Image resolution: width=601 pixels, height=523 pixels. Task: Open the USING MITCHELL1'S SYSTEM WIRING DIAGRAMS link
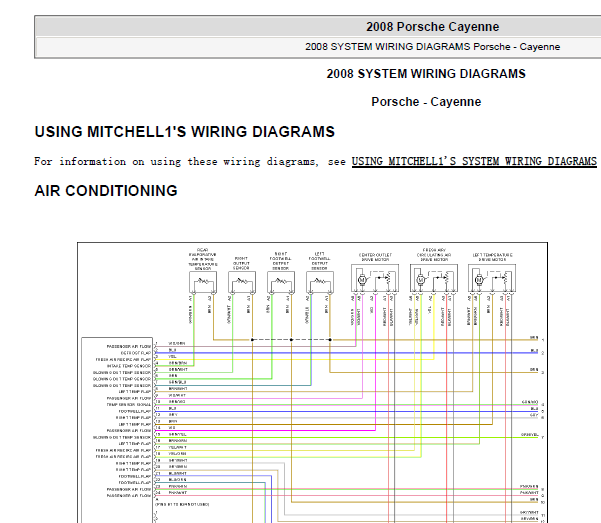tap(474, 161)
